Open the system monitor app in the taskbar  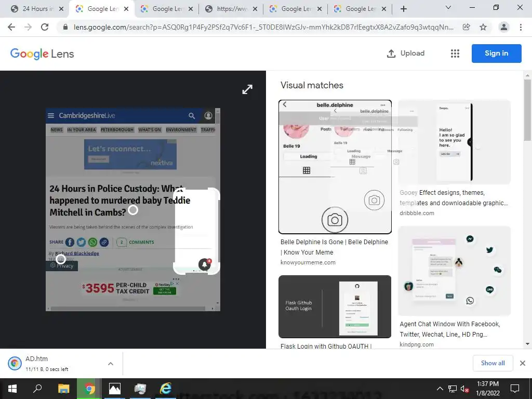click(x=140, y=389)
